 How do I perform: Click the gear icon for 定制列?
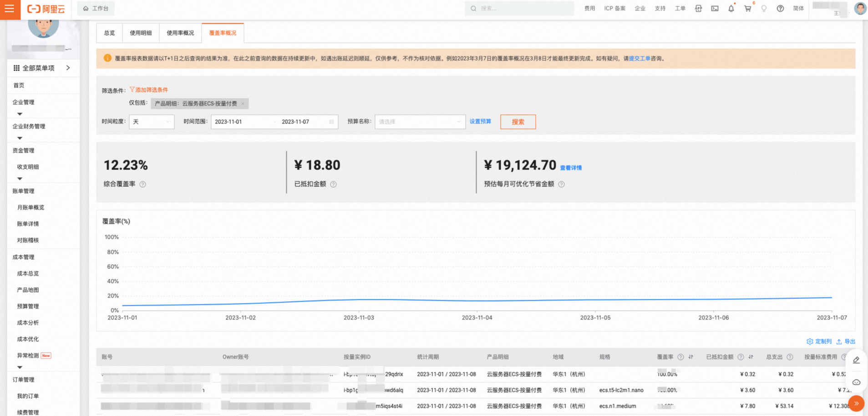[x=809, y=341]
